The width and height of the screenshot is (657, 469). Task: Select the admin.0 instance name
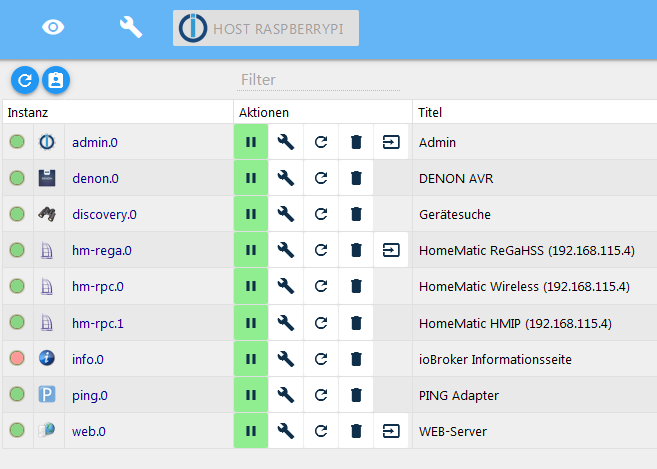click(x=95, y=143)
